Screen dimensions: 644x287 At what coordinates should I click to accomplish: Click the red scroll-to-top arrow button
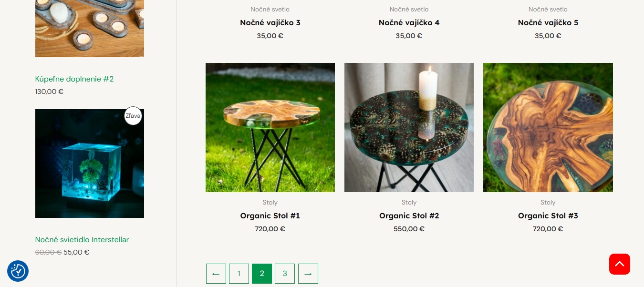pyautogui.click(x=619, y=264)
